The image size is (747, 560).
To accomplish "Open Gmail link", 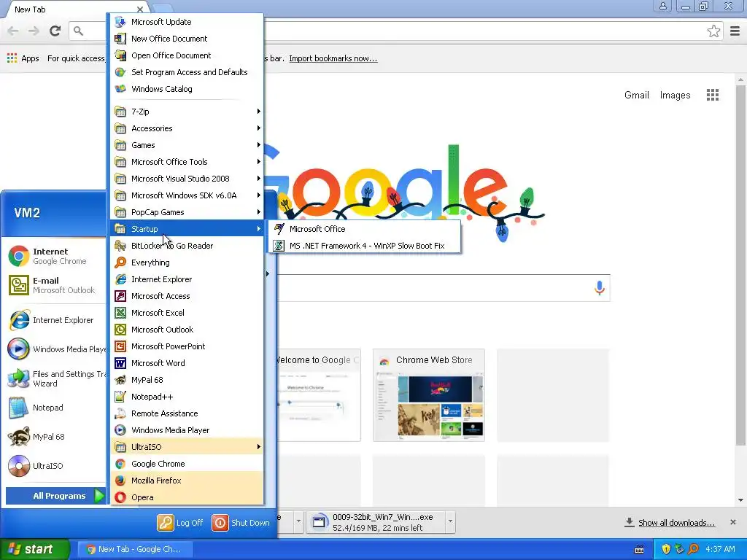I will (x=636, y=96).
